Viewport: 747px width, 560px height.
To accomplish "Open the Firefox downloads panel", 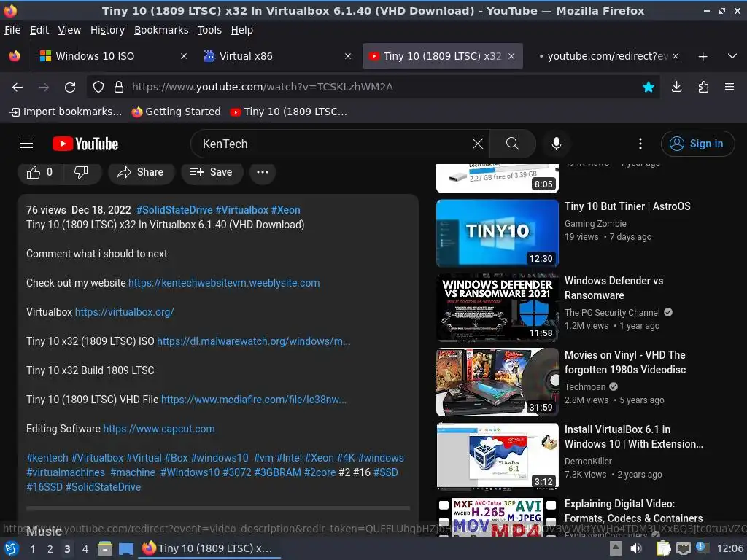I will 676,87.
